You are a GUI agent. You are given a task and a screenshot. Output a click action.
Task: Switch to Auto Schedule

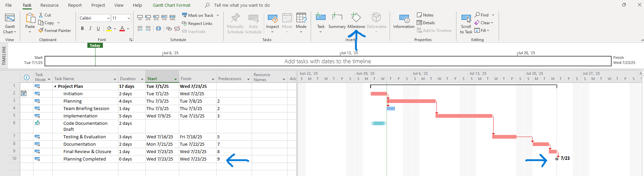pyautogui.click(x=253, y=24)
